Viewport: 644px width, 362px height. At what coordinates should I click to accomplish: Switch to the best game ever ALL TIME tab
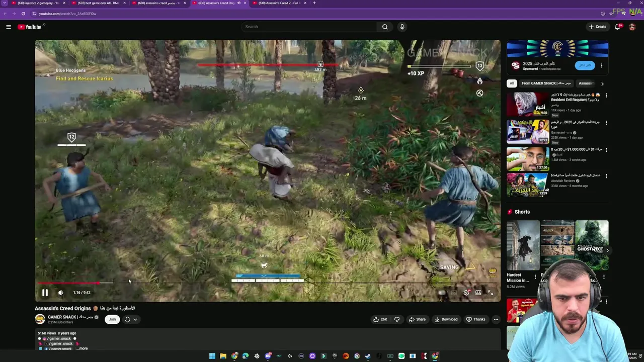(98, 3)
